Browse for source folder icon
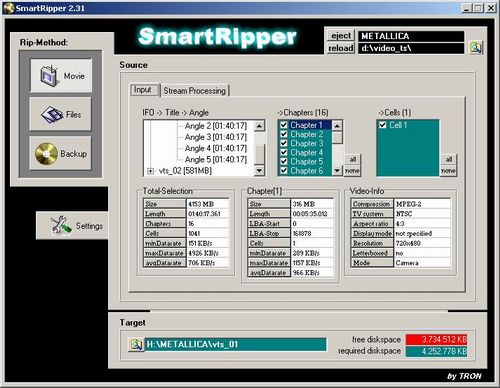500x388 pixels. [475, 47]
